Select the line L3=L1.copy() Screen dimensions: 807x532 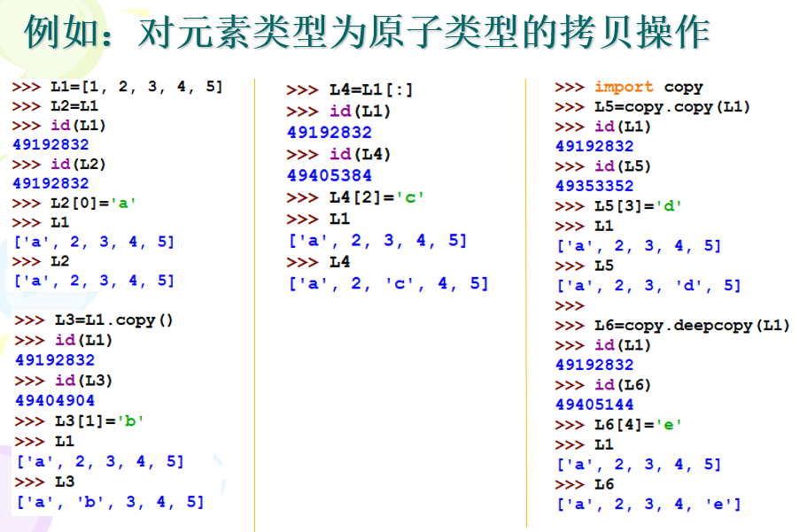84,320
